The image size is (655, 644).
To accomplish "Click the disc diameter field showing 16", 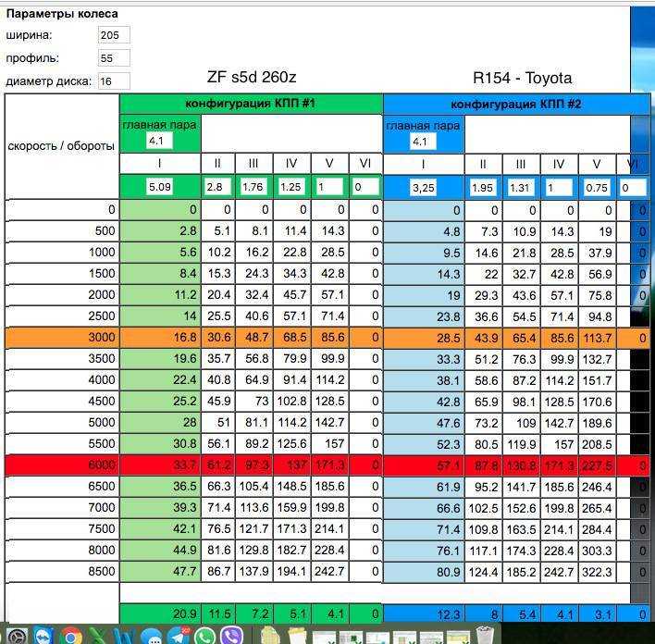I will coord(114,81).
